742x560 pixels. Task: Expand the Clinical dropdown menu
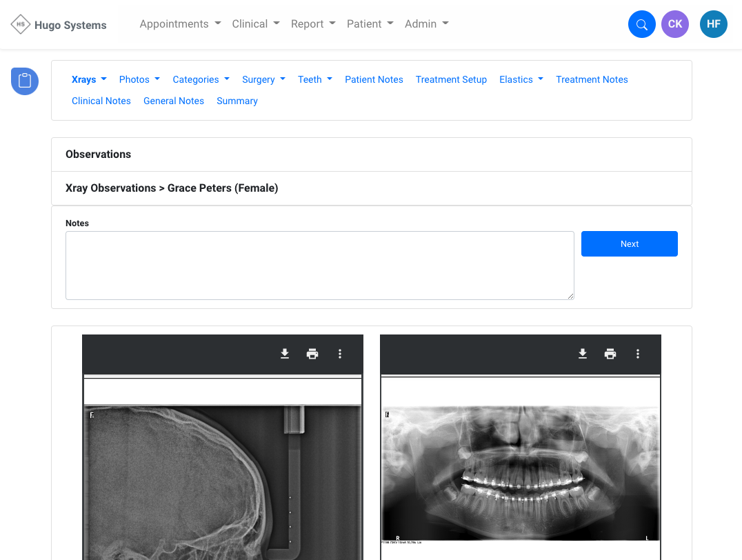[x=256, y=24]
